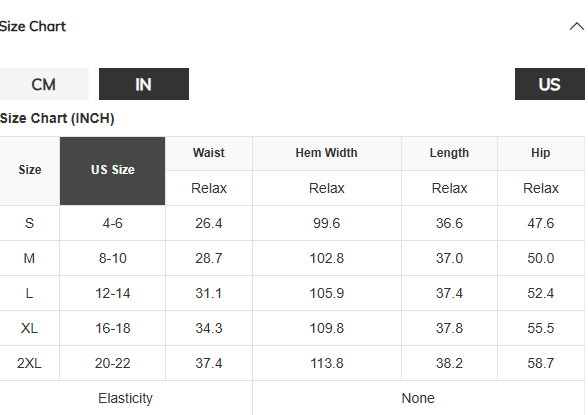This screenshot has height=415, width=588.
Task: Select the size M row label
Action: click(x=29, y=258)
